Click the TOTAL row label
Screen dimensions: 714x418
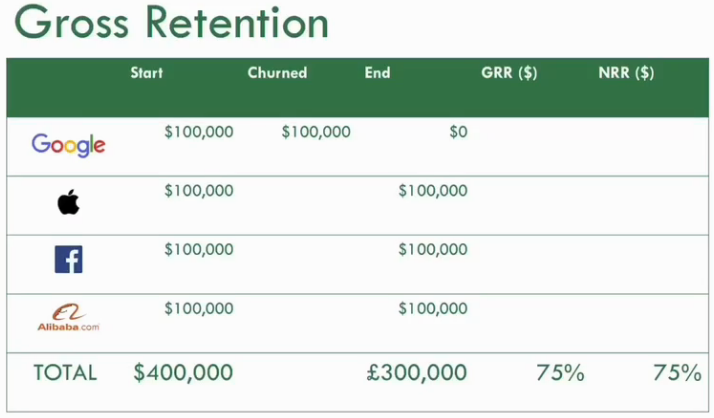click(65, 373)
